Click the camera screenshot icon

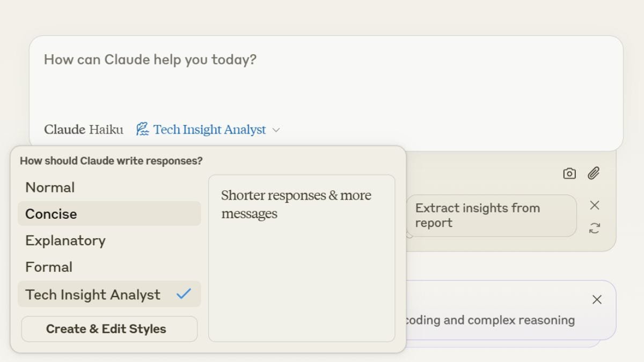point(569,173)
